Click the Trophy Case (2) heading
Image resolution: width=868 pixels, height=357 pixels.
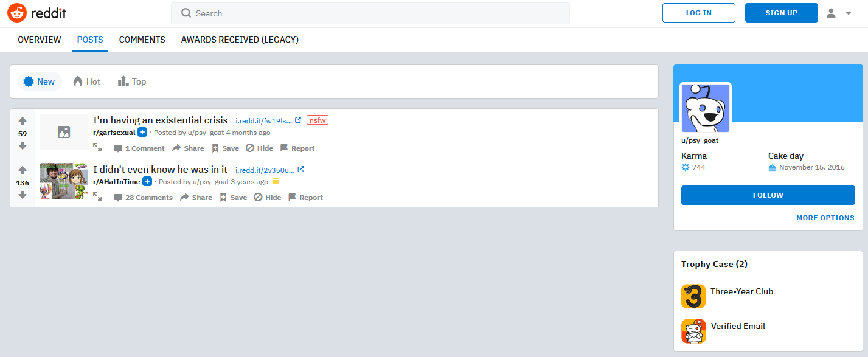[714, 264]
